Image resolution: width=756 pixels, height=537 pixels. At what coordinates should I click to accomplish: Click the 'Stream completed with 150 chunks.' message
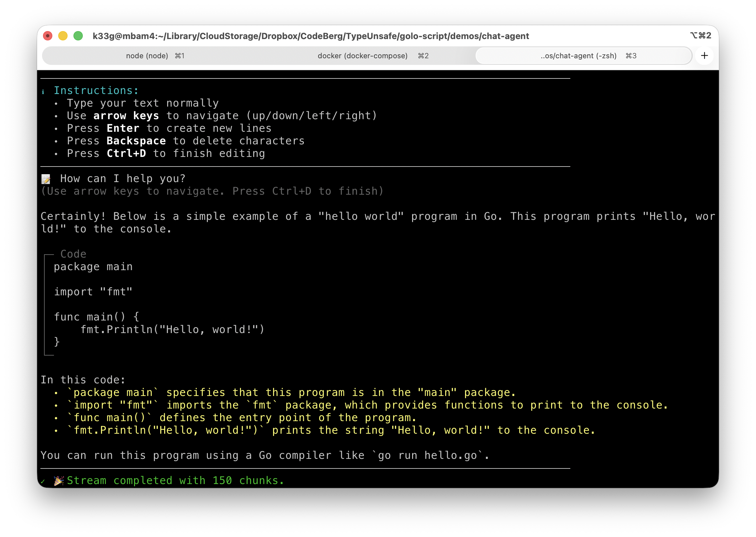(175, 480)
